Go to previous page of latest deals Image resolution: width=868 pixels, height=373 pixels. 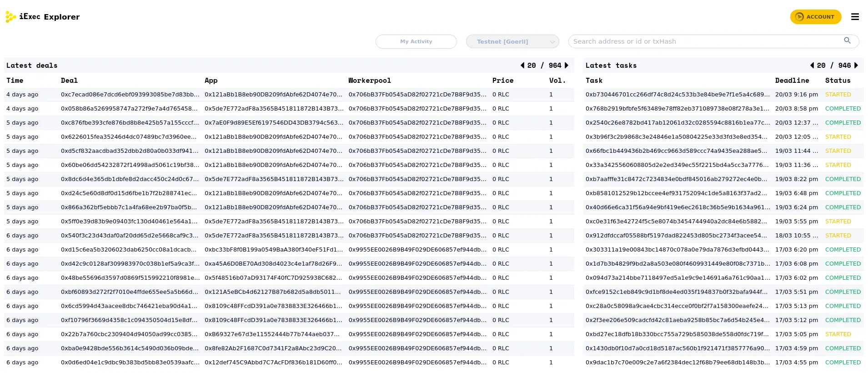tap(522, 66)
